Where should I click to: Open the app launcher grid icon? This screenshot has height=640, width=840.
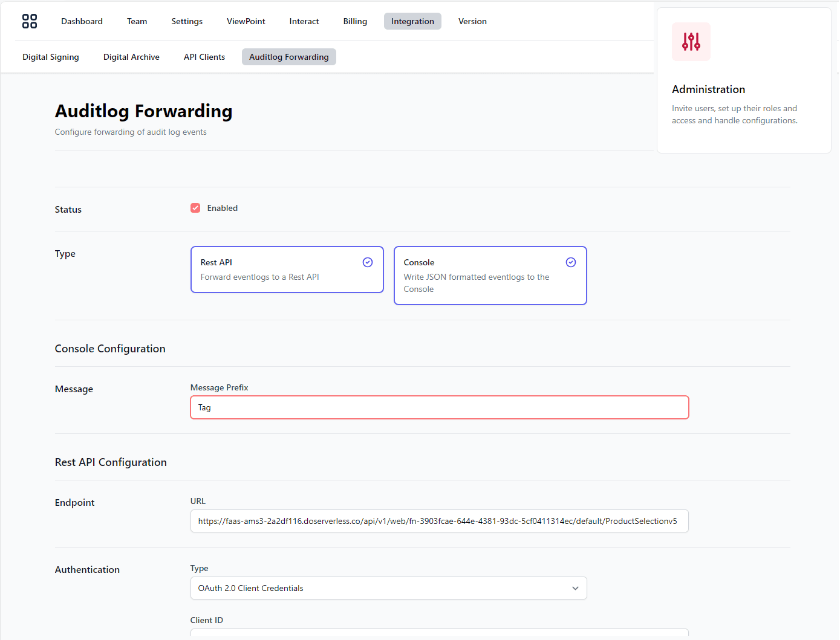[29, 21]
